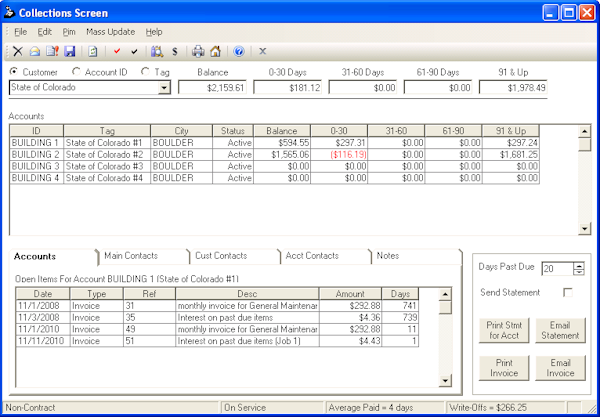
Task: Click Print Stmt for Acct button
Action: point(504,331)
